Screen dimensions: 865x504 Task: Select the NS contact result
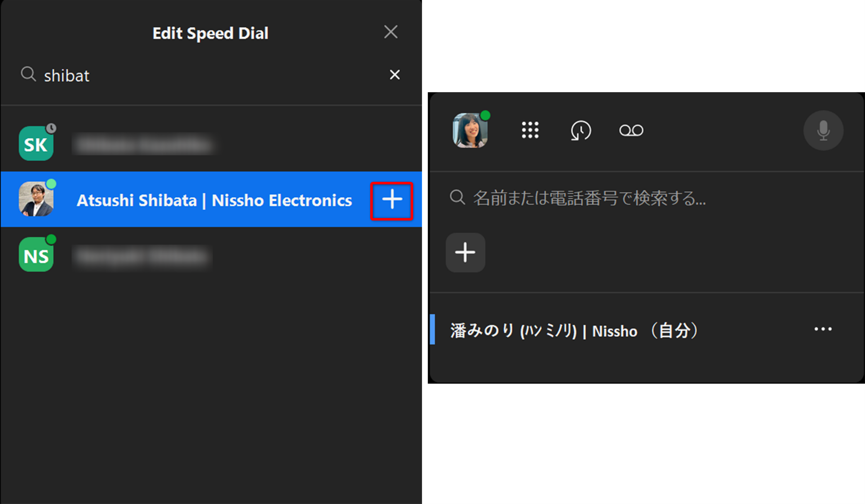[211, 255]
